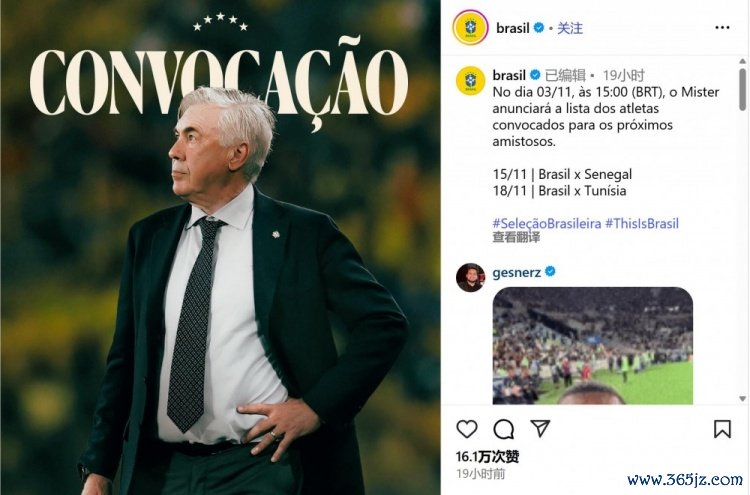
Task: Open the #SeleçãoBrasileira hashtag
Action: (x=547, y=223)
